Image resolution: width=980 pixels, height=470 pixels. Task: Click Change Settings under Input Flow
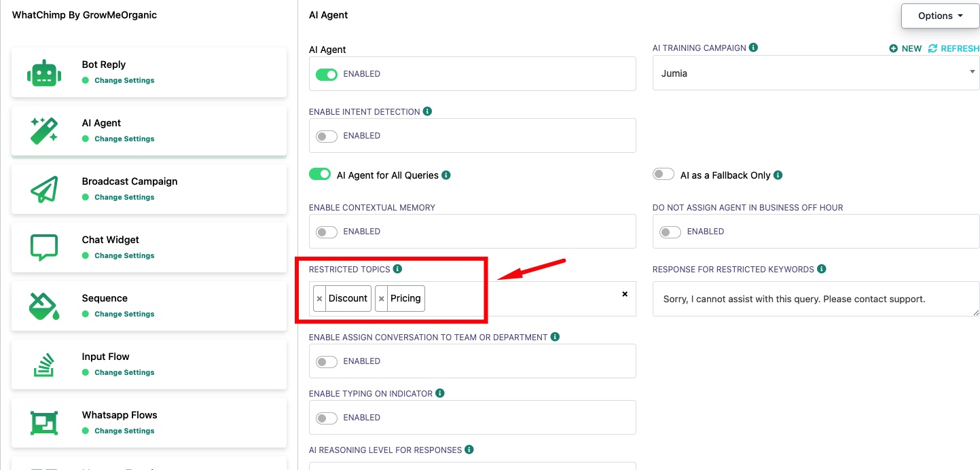[x=124, y=372]
